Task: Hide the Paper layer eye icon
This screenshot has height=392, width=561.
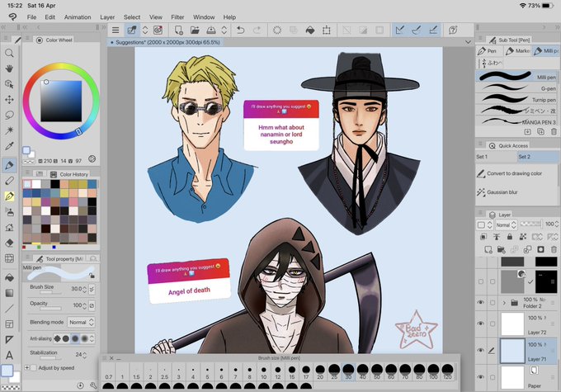Action: pos(480,377)
